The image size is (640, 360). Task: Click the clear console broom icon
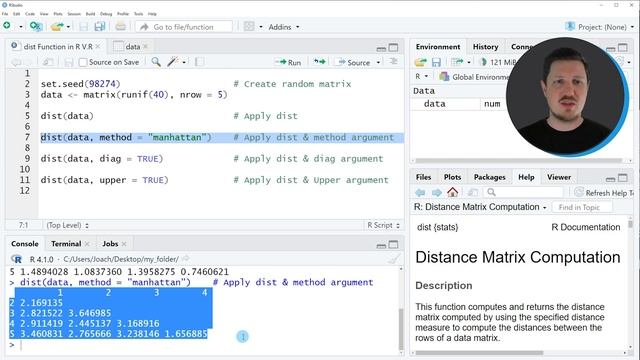pyautogui.click(x=393, y=259)
